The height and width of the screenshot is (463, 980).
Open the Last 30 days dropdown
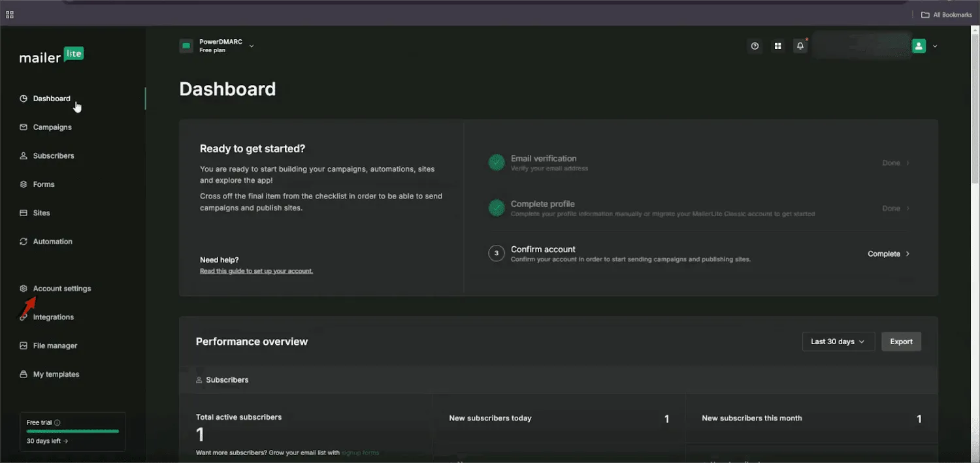click(838, 342)
